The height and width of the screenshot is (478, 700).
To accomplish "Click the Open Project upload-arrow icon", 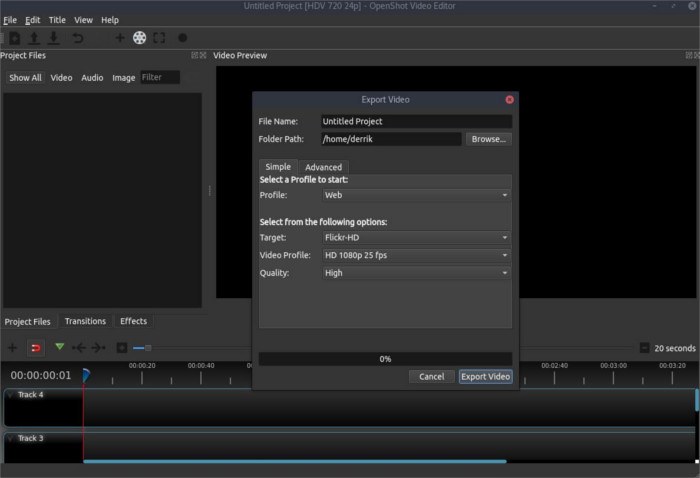I will coord(34,38).
